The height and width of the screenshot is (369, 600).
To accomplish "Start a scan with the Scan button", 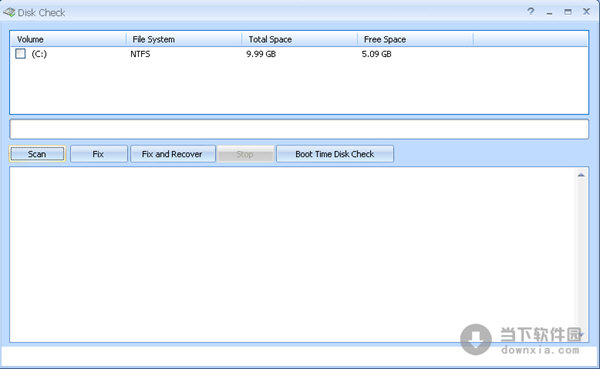I will (x=37, y=154).
